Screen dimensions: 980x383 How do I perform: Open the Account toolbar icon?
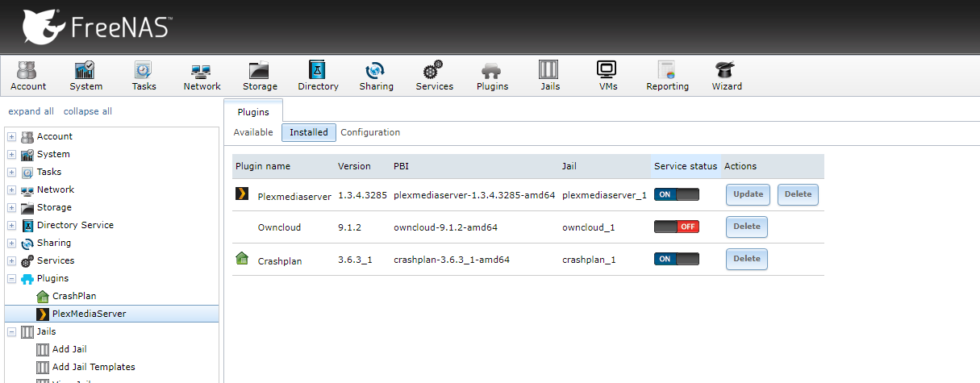(28, 77)
